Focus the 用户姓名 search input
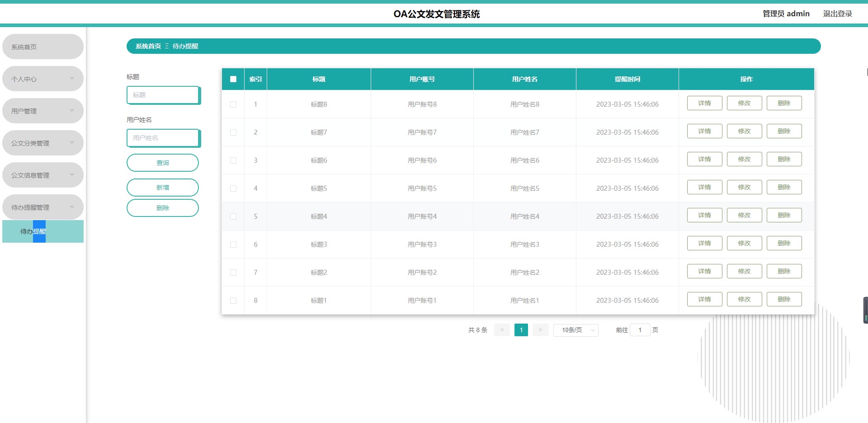 click(x=164, y=138)
